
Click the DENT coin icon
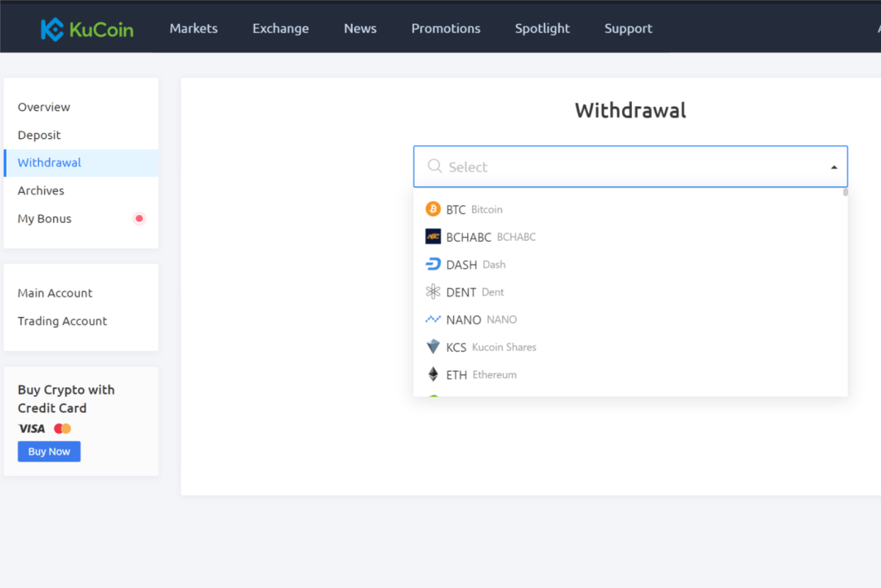pyautogui.click(x=434, y=292)
